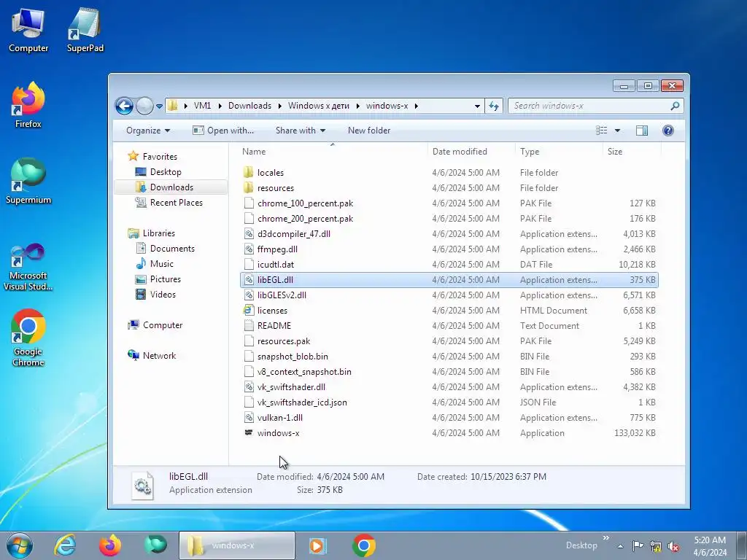Open the view options dropdown arrow
The image size is (747, 560).
point(617,131)
